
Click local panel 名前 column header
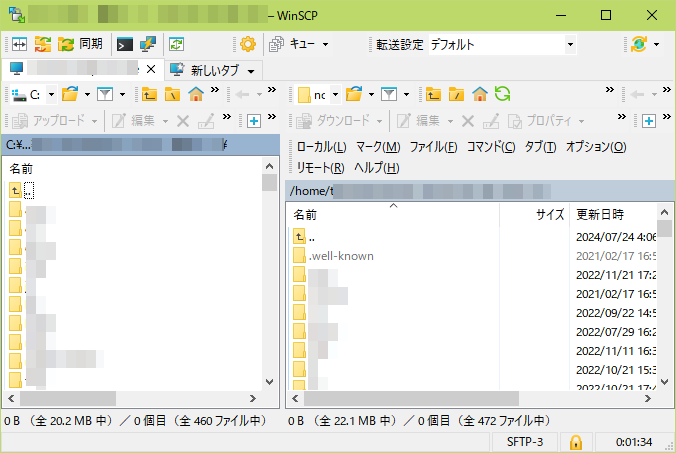(x=132, y=169)
